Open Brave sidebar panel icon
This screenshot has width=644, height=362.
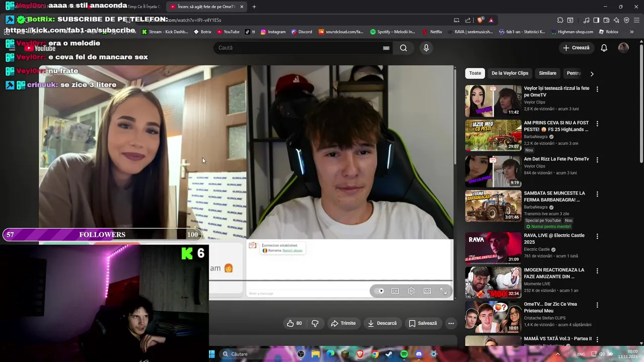[596, 20]
